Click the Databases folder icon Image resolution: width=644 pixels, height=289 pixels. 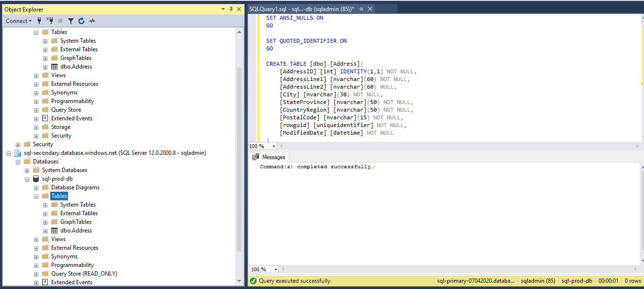[x=27, y=162]
